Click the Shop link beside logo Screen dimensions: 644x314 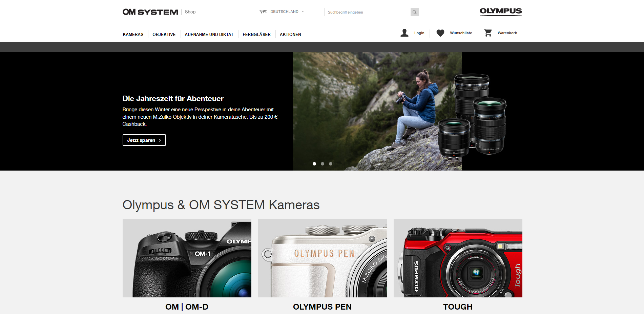(190, 12)
